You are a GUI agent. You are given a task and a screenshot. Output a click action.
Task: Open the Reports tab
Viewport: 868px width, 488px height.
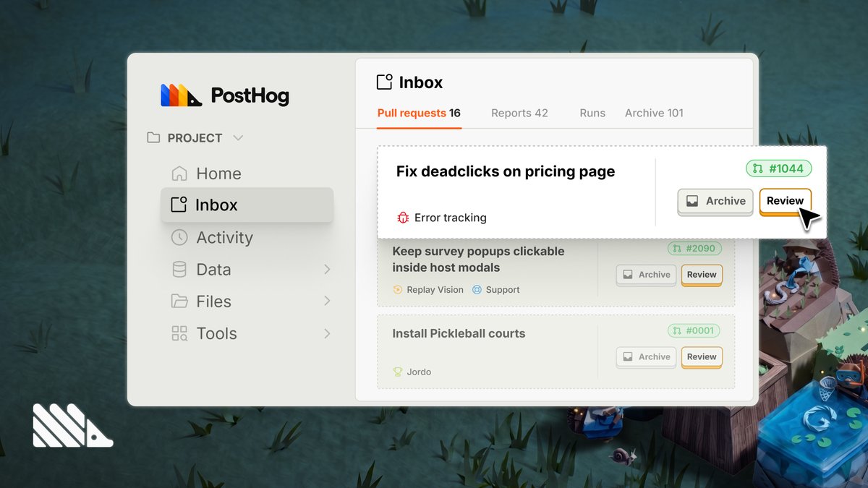(x=519, y=113)
